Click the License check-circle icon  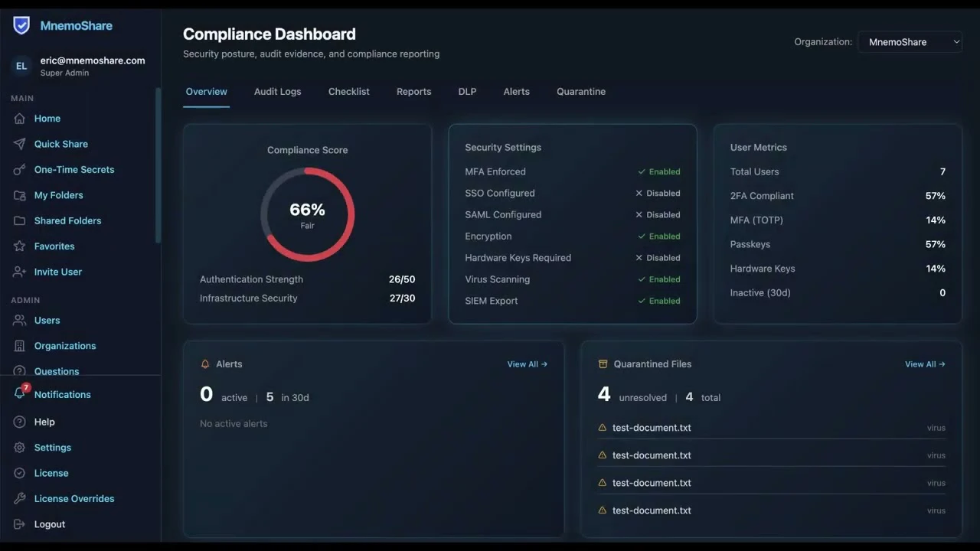coord(20,473)
